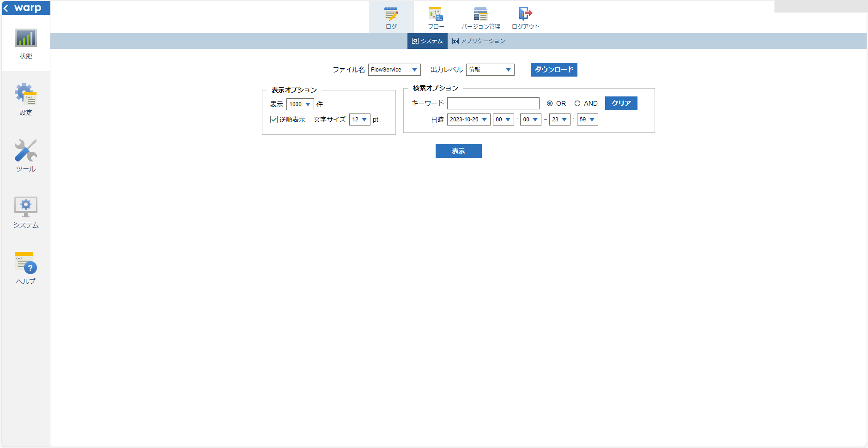Open the end hour 23 dropdown
Viewport: 868px width, 448px height.
pyautogui.click(x=559, y=119)
